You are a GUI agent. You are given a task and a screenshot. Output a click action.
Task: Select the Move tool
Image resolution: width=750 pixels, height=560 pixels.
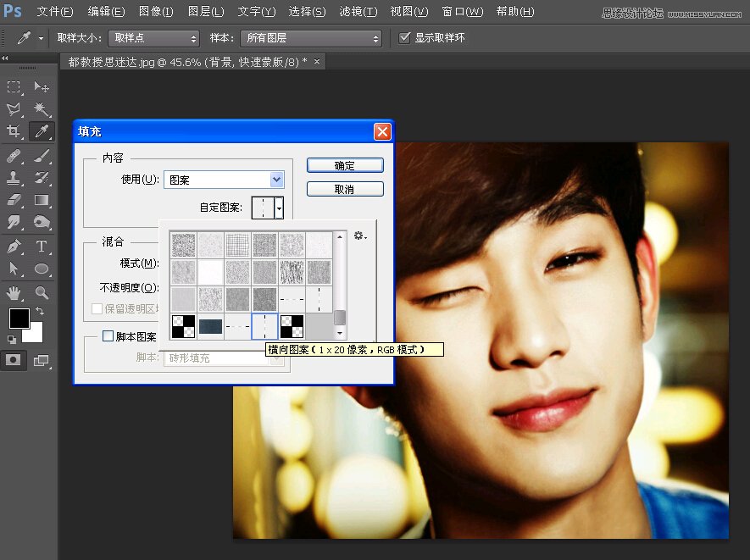click(42, 87)
